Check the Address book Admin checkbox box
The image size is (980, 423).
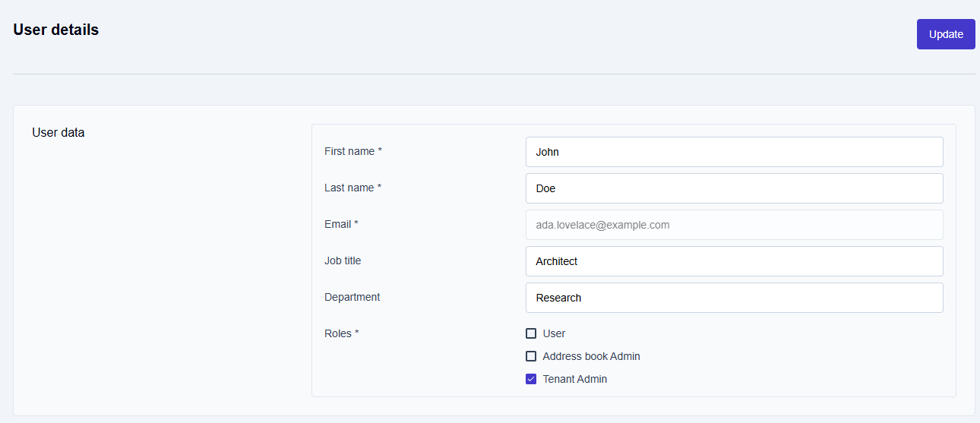[x=531, y=356]
